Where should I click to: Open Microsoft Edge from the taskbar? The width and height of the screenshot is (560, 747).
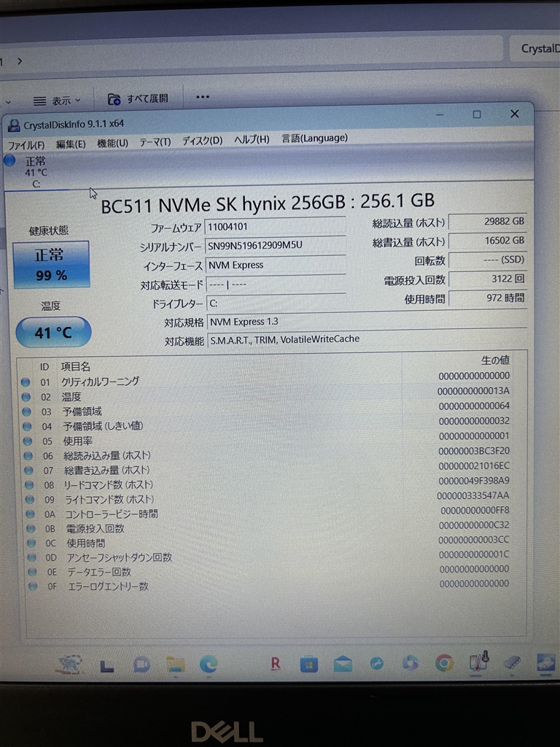pyautogui.click(x=208, y=664)
